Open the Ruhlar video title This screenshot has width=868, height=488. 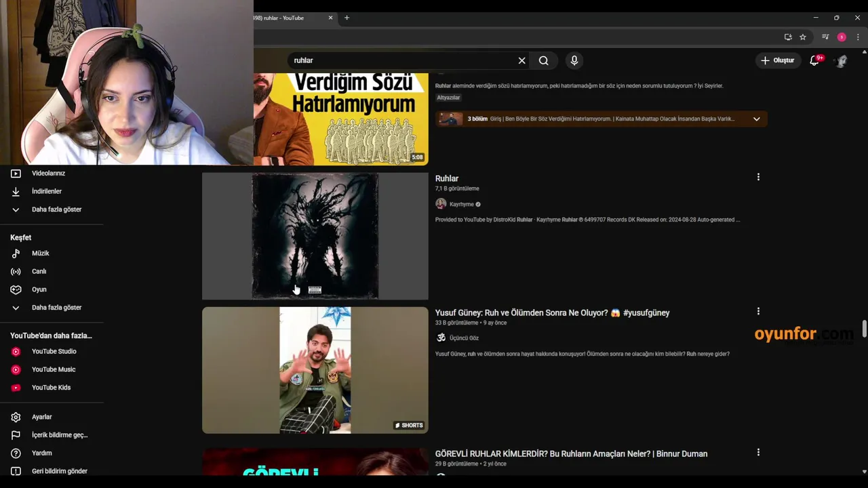pyautogui.click(x=447, y=178)
